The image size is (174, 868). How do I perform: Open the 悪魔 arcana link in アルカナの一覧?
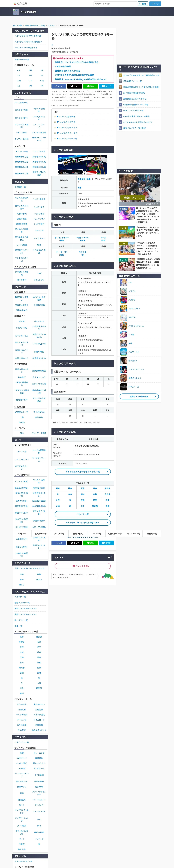[x=58, y=488]
